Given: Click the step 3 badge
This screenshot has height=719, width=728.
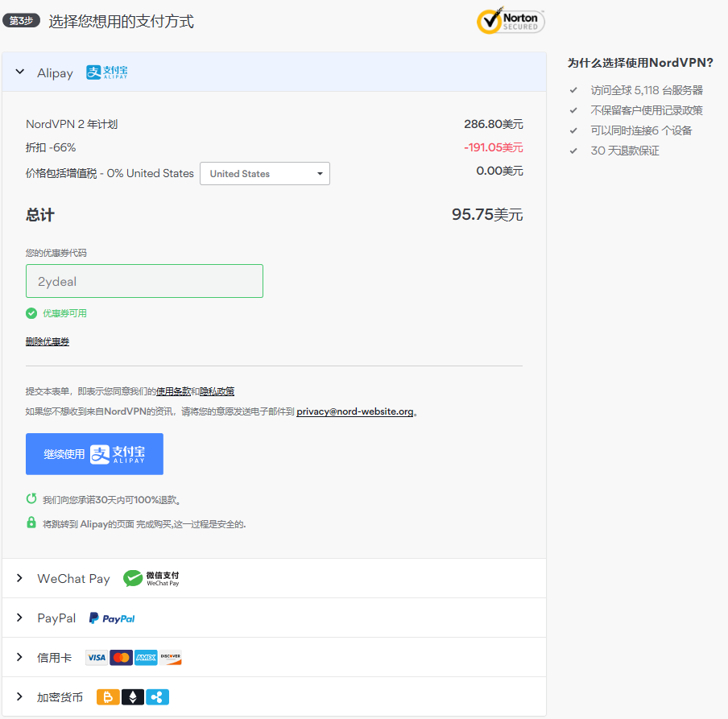Looking at the screenshot, I should 22,20.
